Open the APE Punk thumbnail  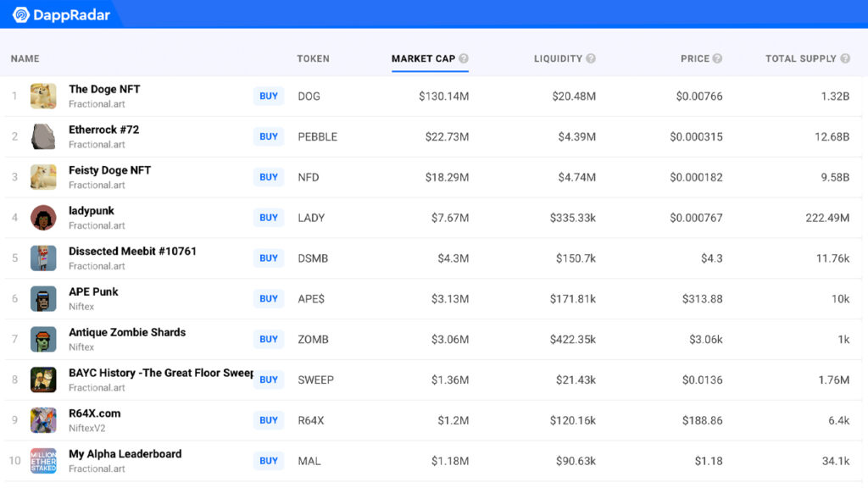[43, 299]
